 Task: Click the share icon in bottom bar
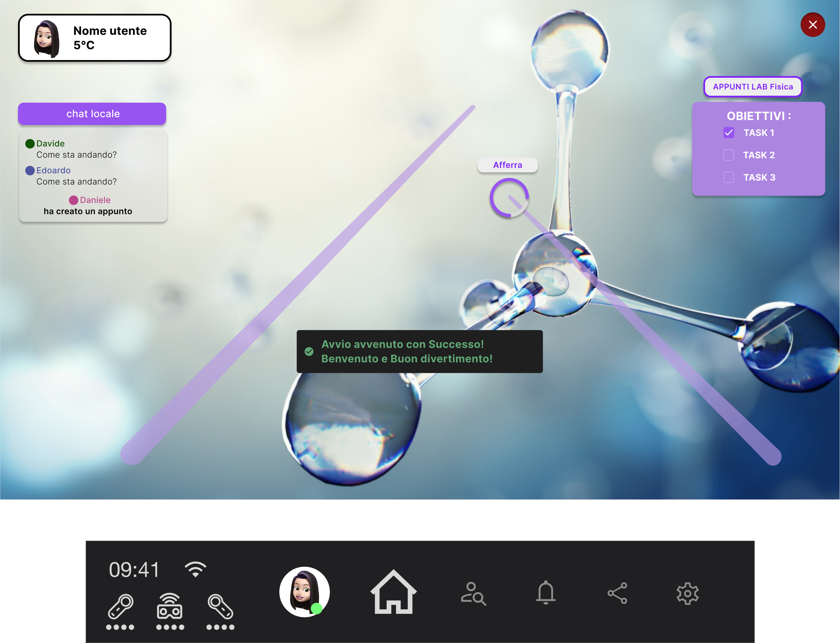[617, 593]
